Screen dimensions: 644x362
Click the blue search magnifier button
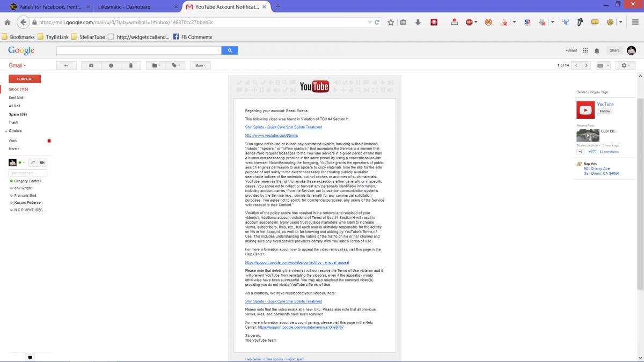[x=230, y=50]
